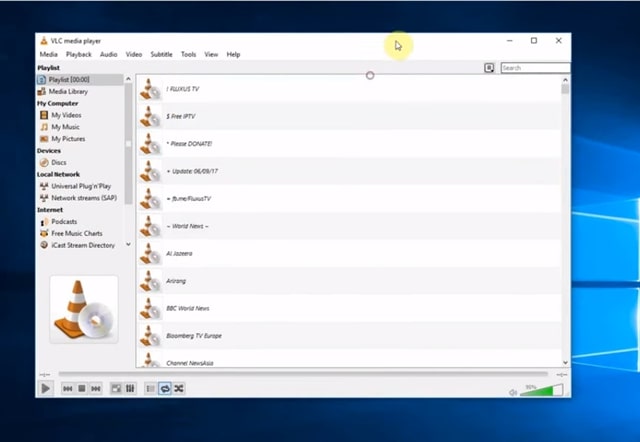
Task: Select Playlist [00:00] in sidebar
Action: [80, 80]
